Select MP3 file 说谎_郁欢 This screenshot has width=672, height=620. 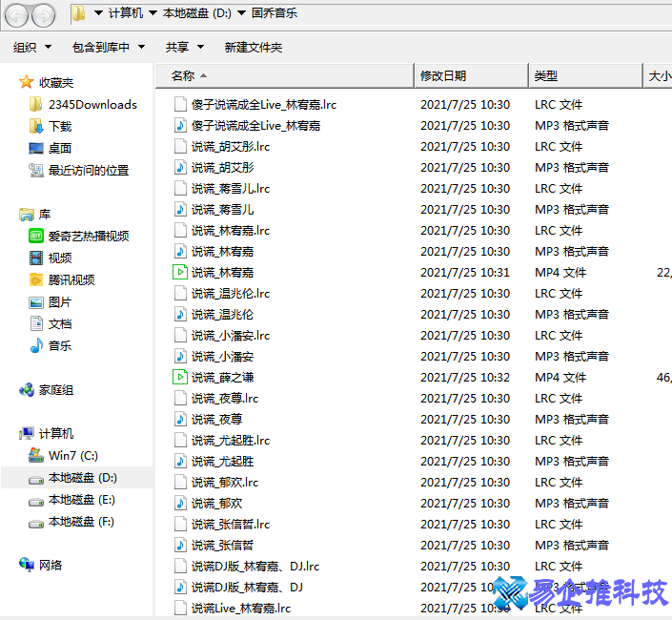[217, 504]
